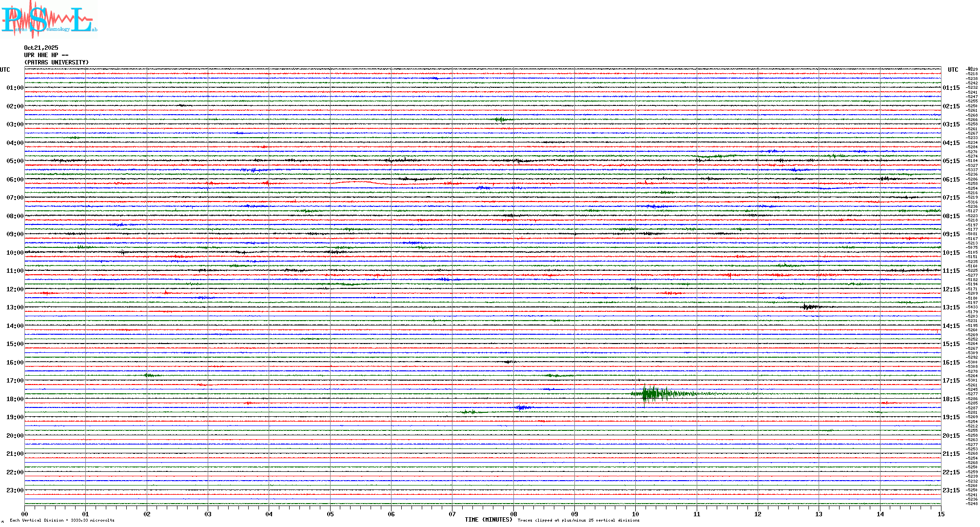Viewport: 980px width, 527px height.
Task: Click the black burst on the 13:00 trace
Action: (x=810, y=307)
